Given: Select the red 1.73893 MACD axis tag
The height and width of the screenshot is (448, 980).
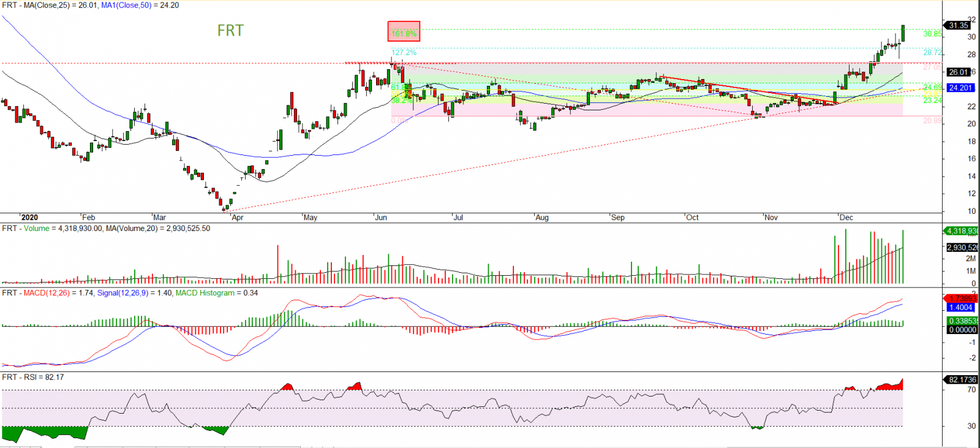Looking at the screenshot, I should click(x=962, y=298).
